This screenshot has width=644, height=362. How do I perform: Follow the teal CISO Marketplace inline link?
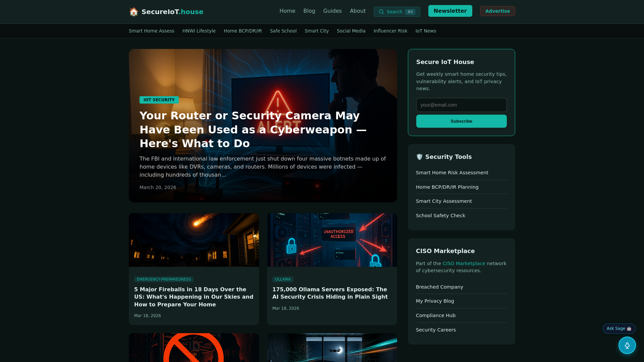coord(464,263)
